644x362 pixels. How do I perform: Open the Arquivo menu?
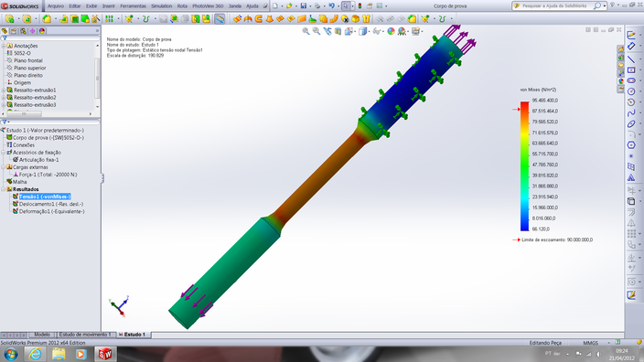point(56,6)
